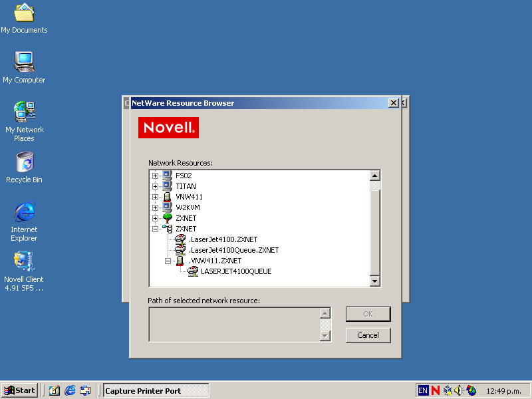Click the printer icon beside .LaserJet4100Queue.ZXNET

tap(180, 250)
